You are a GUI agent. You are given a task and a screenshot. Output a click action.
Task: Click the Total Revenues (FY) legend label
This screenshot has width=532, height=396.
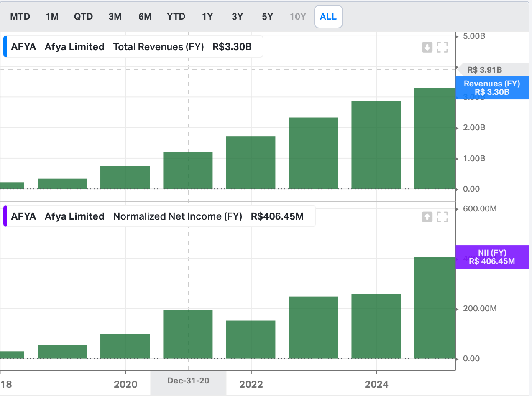[x=159, y=47]
